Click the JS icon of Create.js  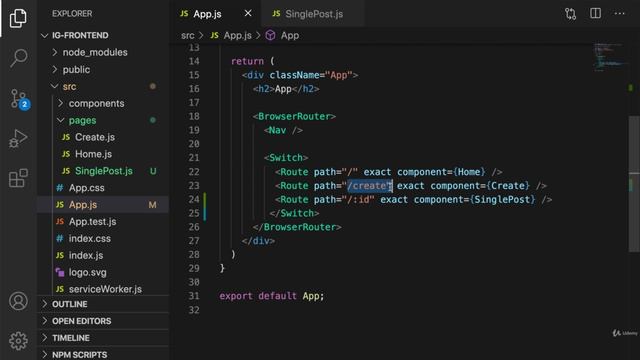point(66,137)
